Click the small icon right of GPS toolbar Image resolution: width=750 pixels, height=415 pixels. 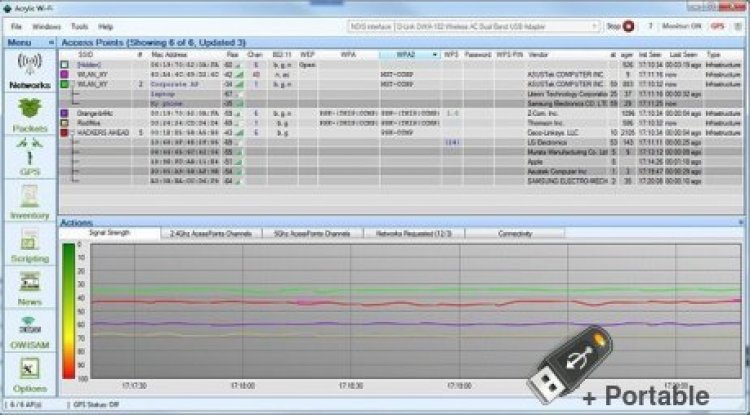[x=738, y=26]
